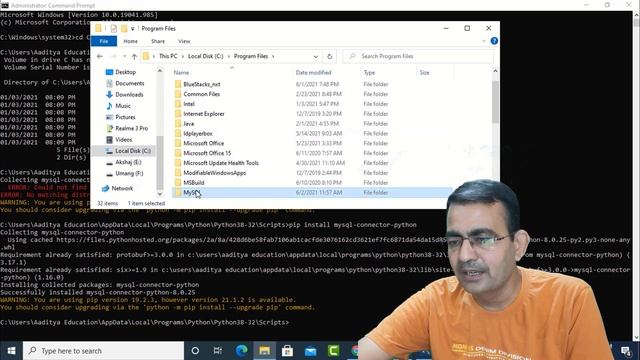Open File Explorer taskbar icon

pos(264,351)
